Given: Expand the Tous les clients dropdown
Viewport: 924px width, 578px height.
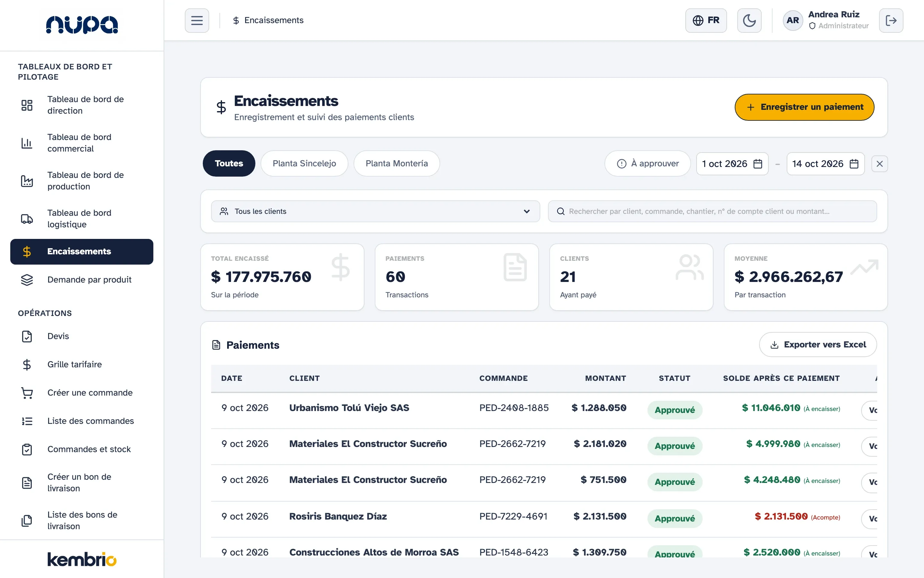Looking at the screenshot, I should (375, 211).
